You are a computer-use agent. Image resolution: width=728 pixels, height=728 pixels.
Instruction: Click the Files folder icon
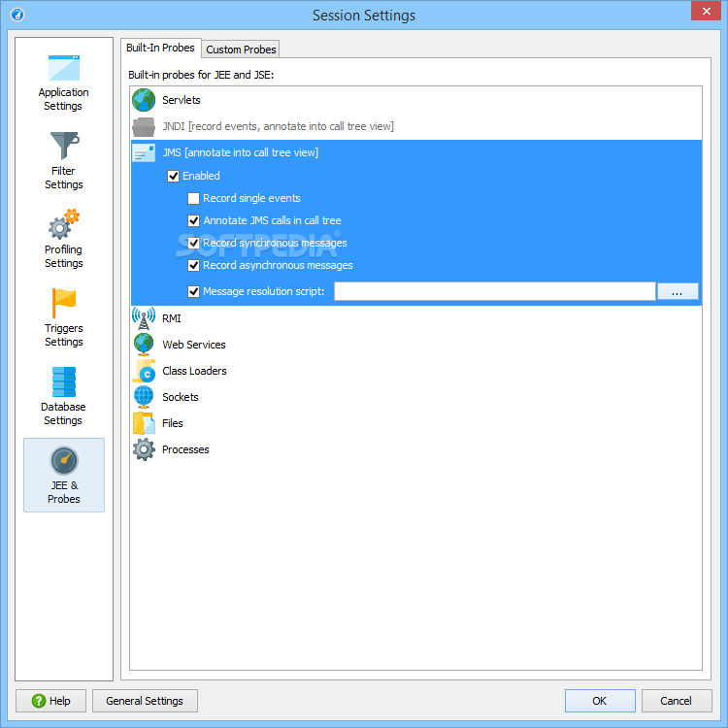click(144, 423)
